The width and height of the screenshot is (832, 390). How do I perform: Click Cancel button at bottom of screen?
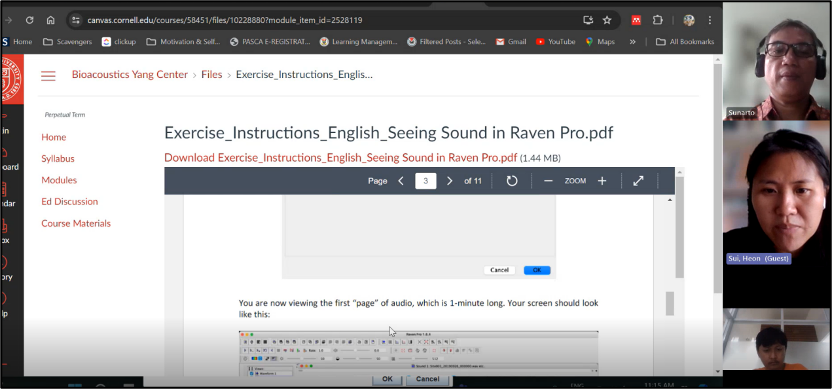428,379
